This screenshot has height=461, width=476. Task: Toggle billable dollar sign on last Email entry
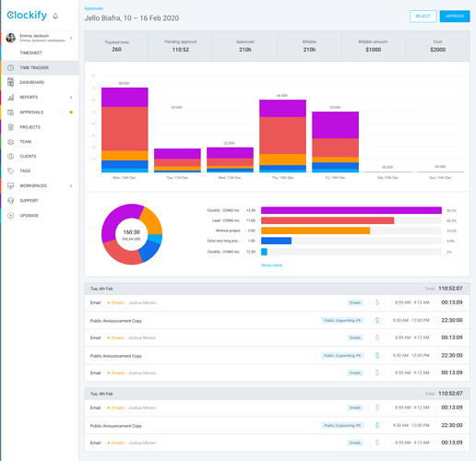377,443
